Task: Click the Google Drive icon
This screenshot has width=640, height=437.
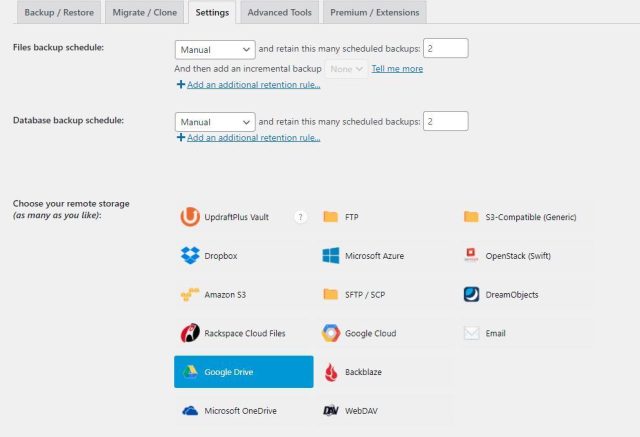Action: point(190,372)
